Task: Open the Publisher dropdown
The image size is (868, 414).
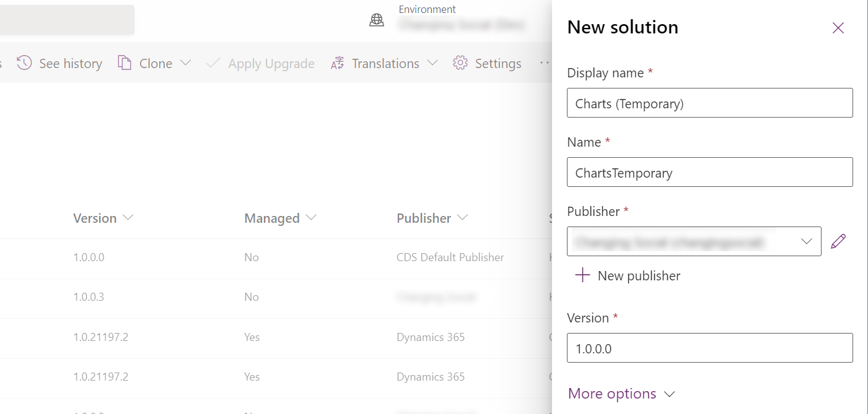Action: [806, 241]
